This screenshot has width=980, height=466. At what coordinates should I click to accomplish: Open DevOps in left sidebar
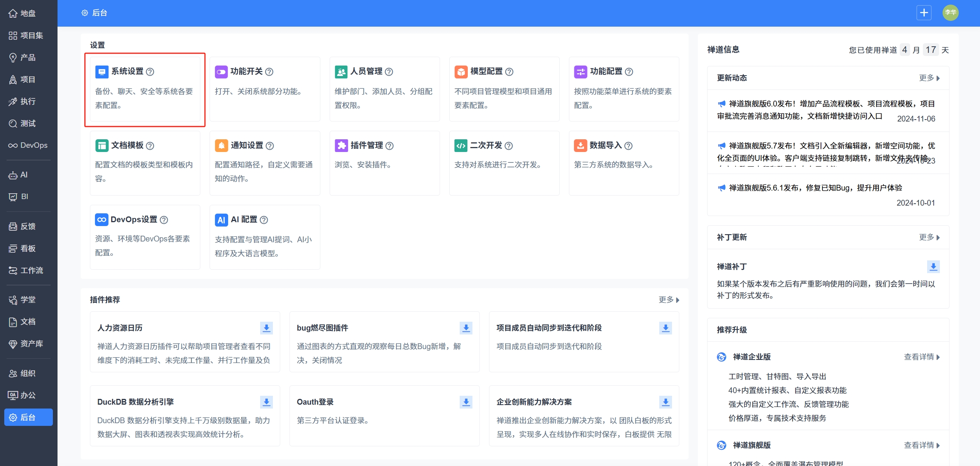click(28, 145)
